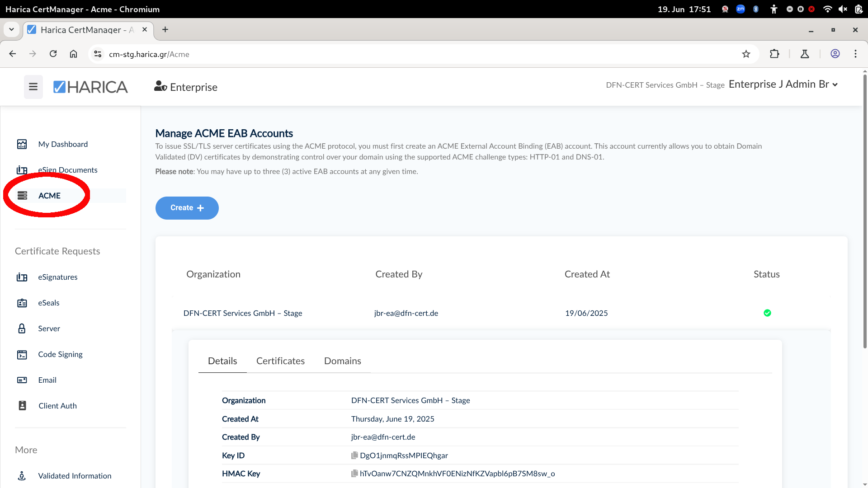Open the browser tab search dropdown
The width and height of the screenshot is (868, 488).
(11, 29)
